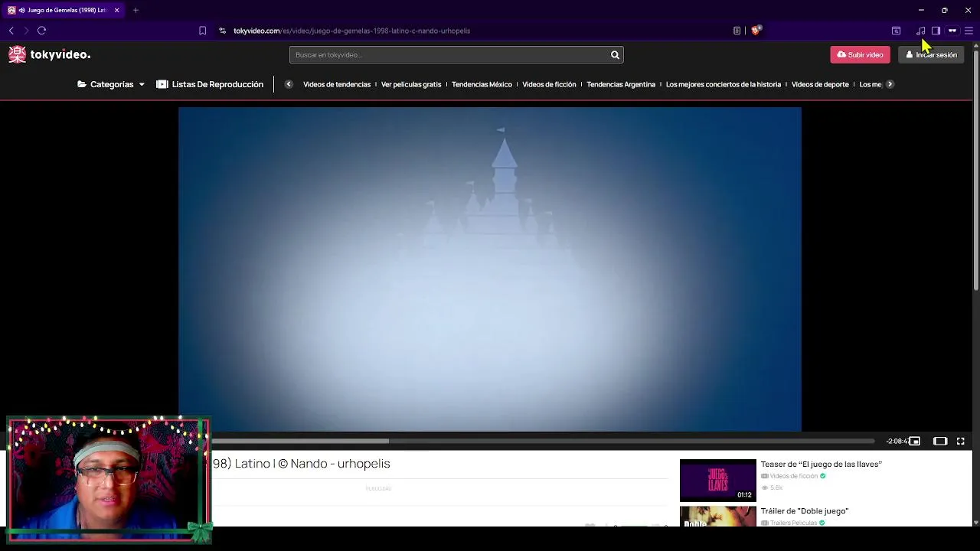The image size is (980, 551).
Task: Bookmark this page with bookmark icon
Action: 202,31
